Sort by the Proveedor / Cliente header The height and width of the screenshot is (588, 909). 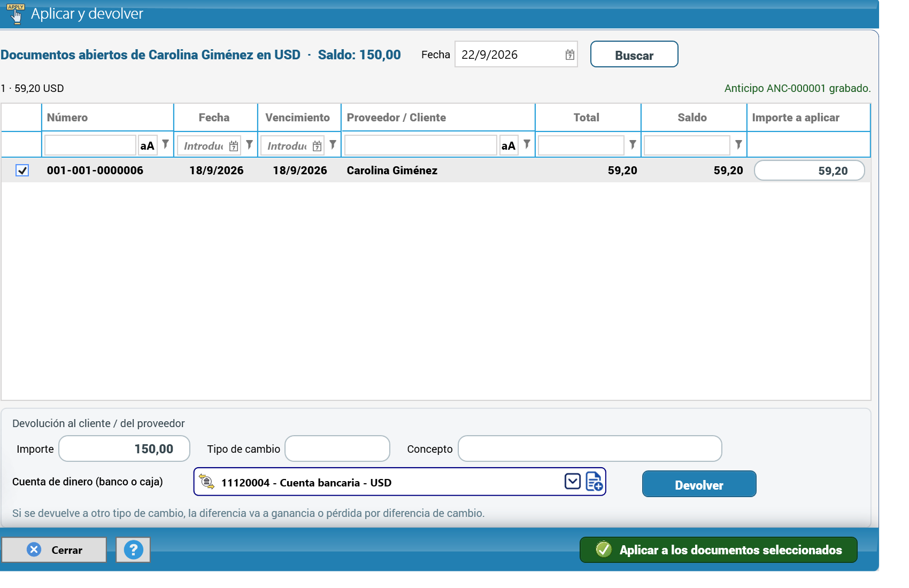click(x=438, y=118)
